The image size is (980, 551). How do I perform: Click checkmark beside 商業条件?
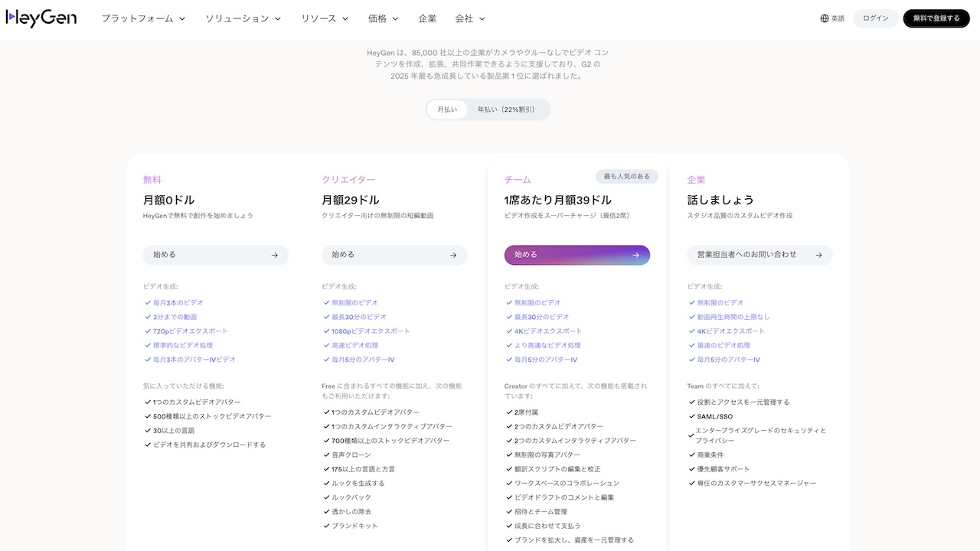(691, 455)
